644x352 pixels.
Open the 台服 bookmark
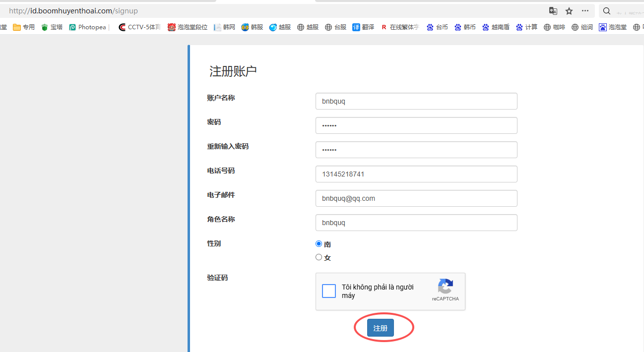point(335,27)
